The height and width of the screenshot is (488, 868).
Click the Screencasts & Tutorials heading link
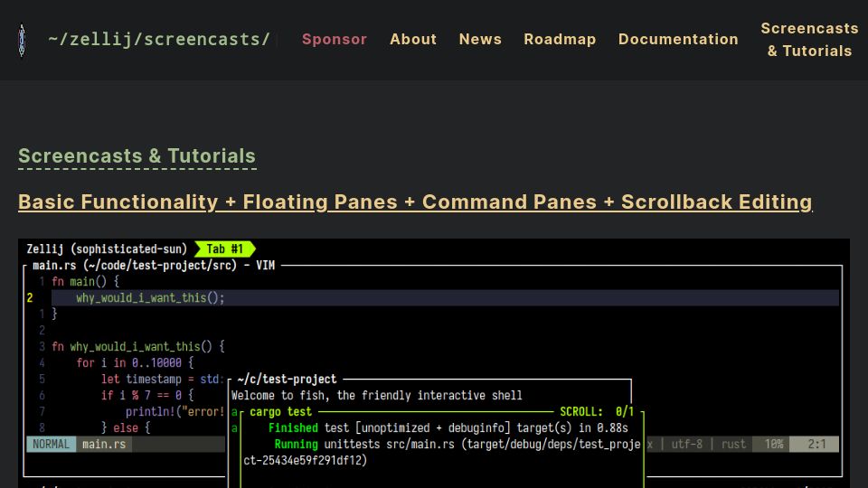click(137, 156)
